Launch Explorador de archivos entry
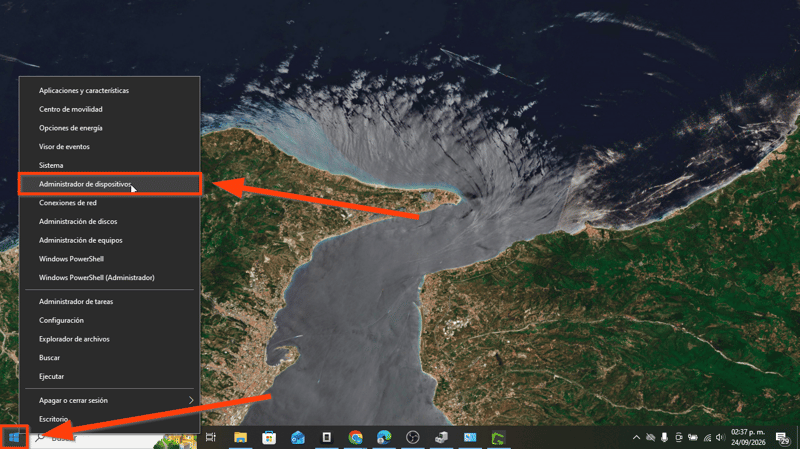Image resolution: width=800 pixels, height=449 pixels. tap(109, 339)
